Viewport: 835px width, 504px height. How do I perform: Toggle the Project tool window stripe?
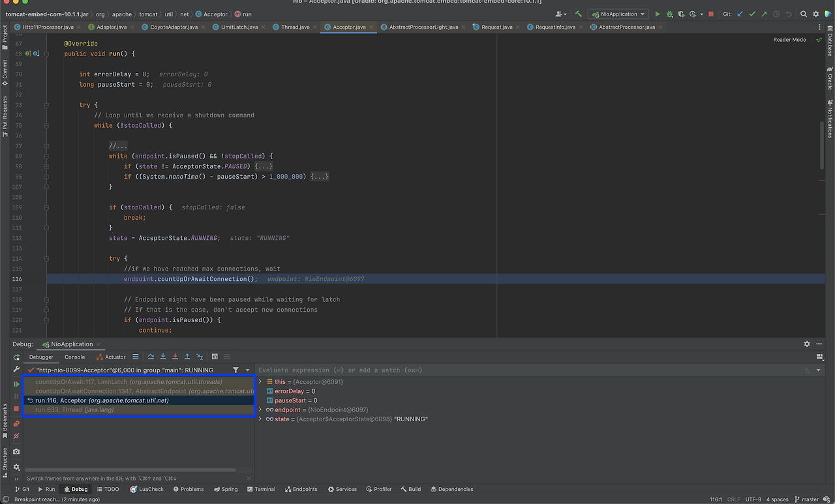point(5,37)
